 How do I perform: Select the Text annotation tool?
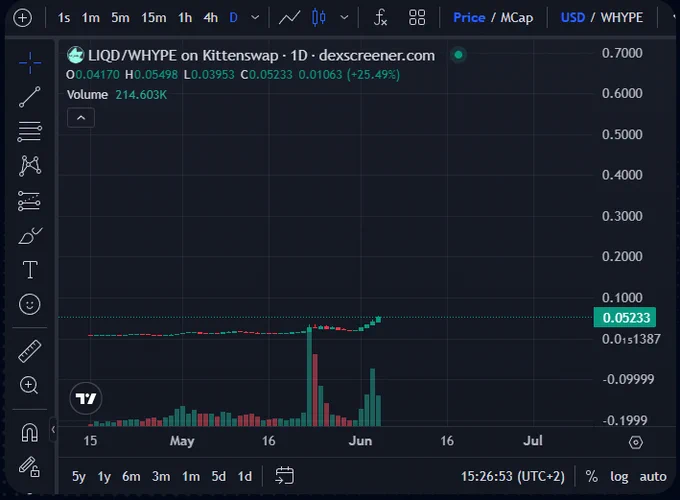30,270
